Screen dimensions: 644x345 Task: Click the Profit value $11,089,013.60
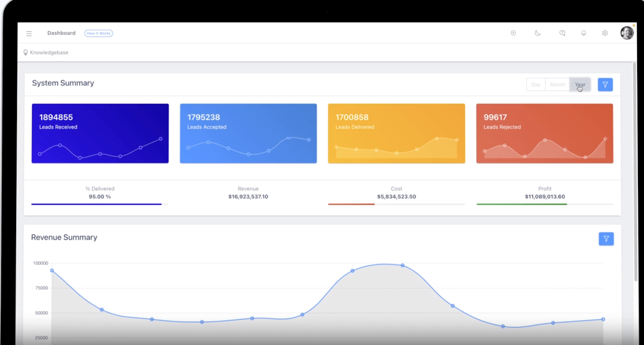coord(545,197)
